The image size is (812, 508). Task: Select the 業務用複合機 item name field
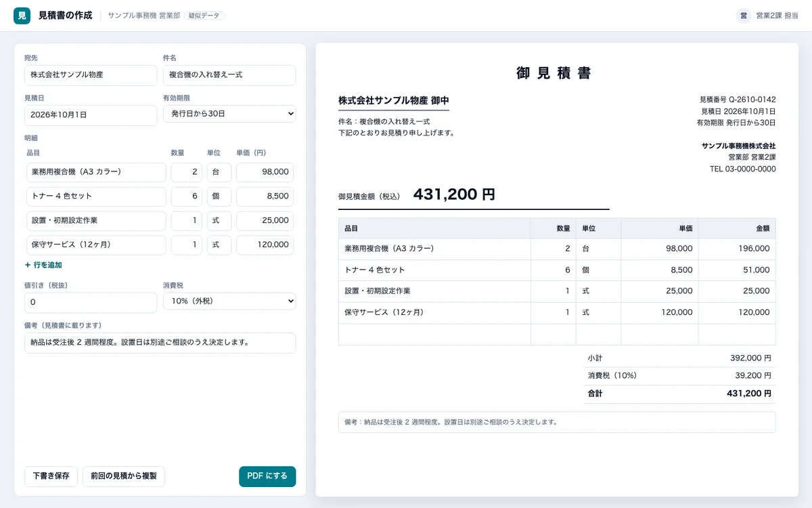pos(96,172)
